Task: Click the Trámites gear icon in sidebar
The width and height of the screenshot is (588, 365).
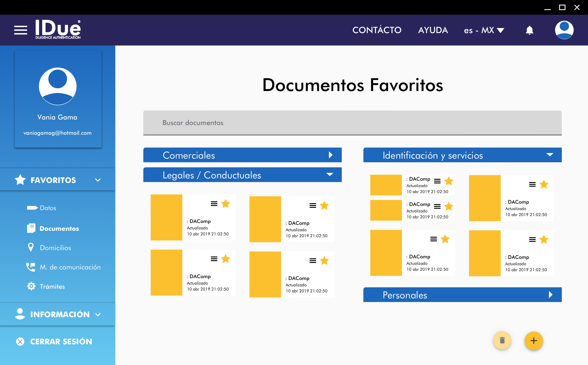Action: tap(31, 286)
